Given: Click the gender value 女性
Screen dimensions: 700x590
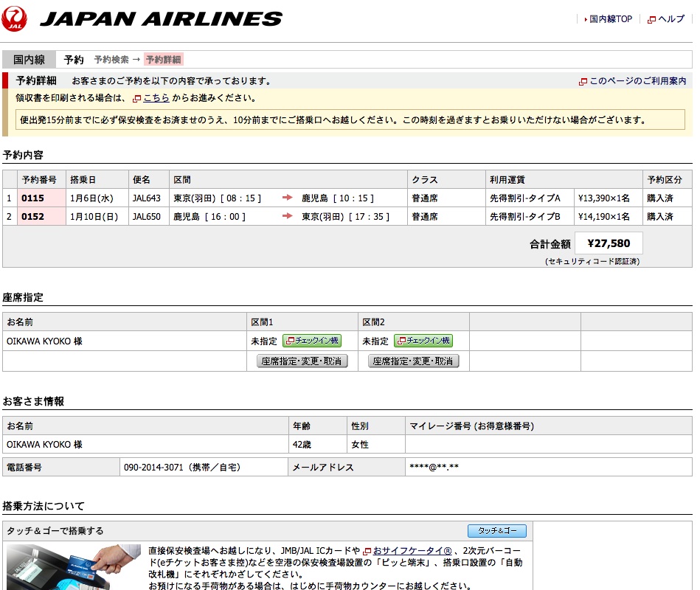Looking at the screenshot, I should pyautogui.click(x=360, y=445).
